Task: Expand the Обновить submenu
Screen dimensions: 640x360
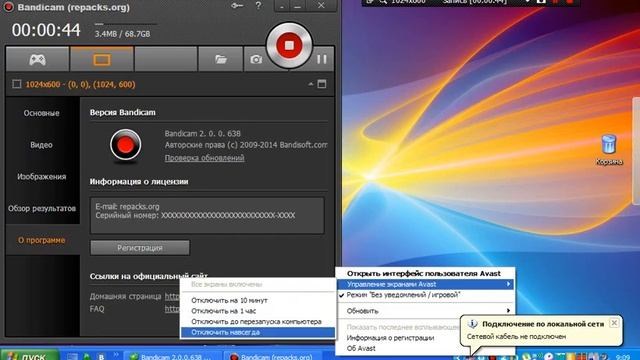Action: [x=425, y=311]
